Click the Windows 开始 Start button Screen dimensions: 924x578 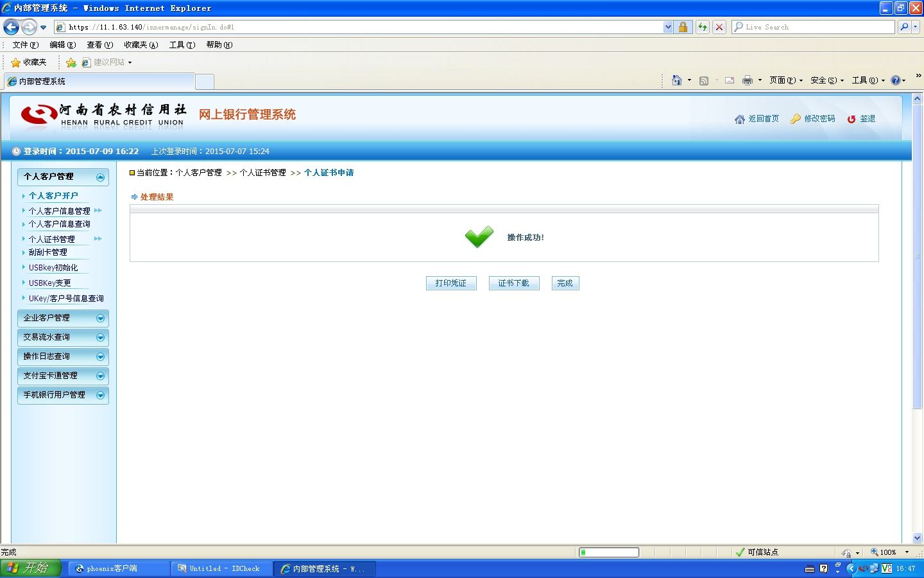click(x=31, y=568)
